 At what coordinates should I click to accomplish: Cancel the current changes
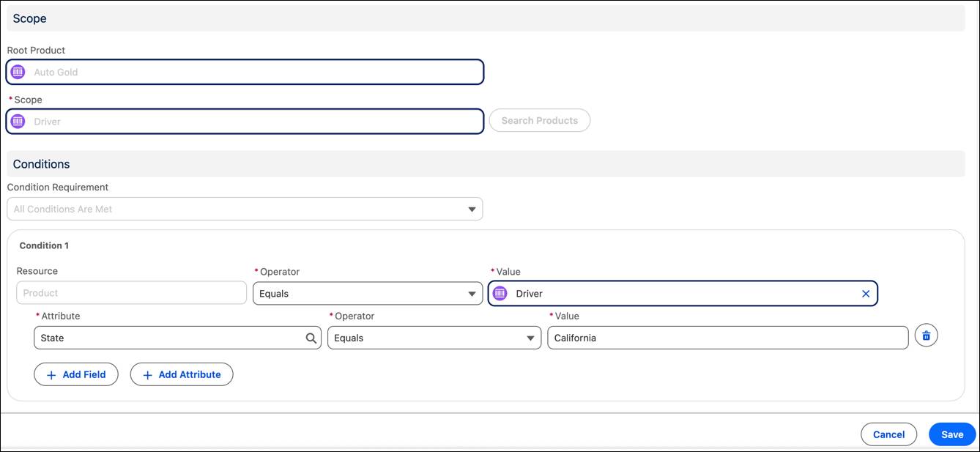[x=888, y=434]
